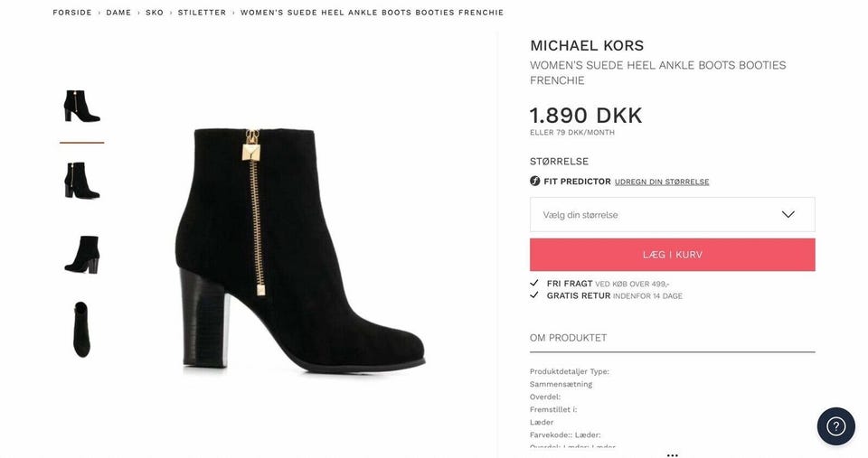This screenshot has width=868, height=458.
Task: Click the checkmark beside Gratis Retur
Action: tap(534, 295)
